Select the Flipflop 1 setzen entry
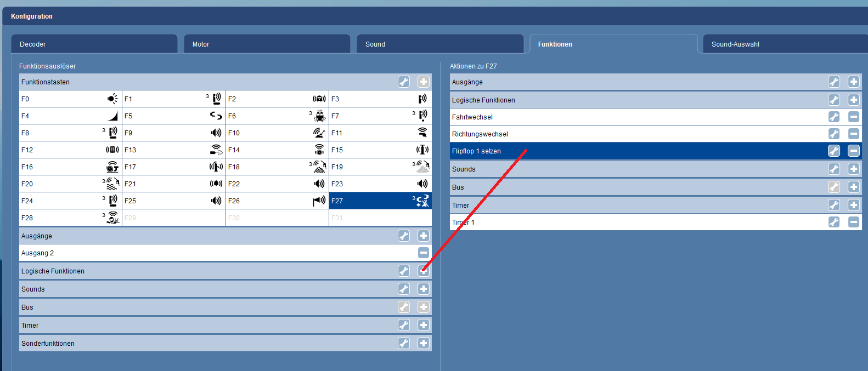This screenshot has height=371, width=868. (604, 151)
